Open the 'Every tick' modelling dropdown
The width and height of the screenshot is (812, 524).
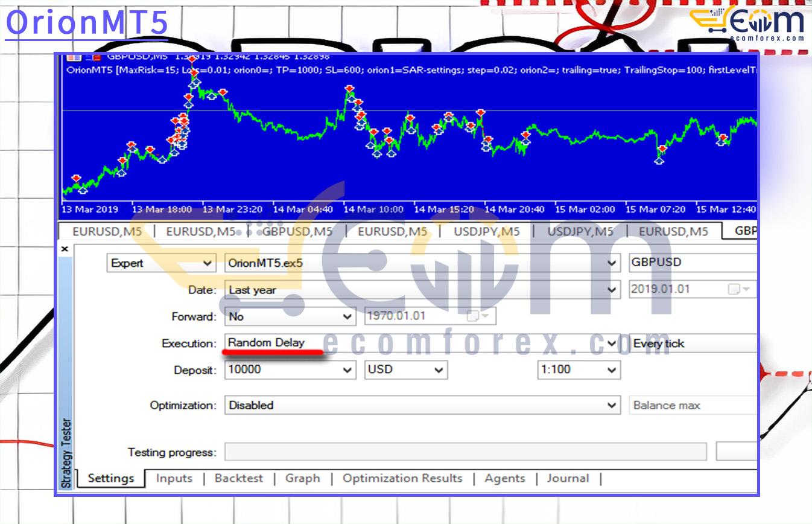[693, 343]
